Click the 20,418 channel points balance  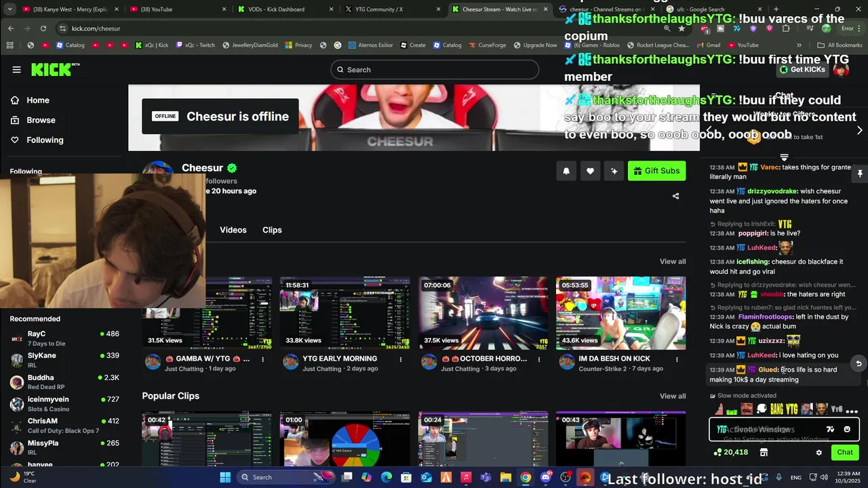tap(731, 452)
